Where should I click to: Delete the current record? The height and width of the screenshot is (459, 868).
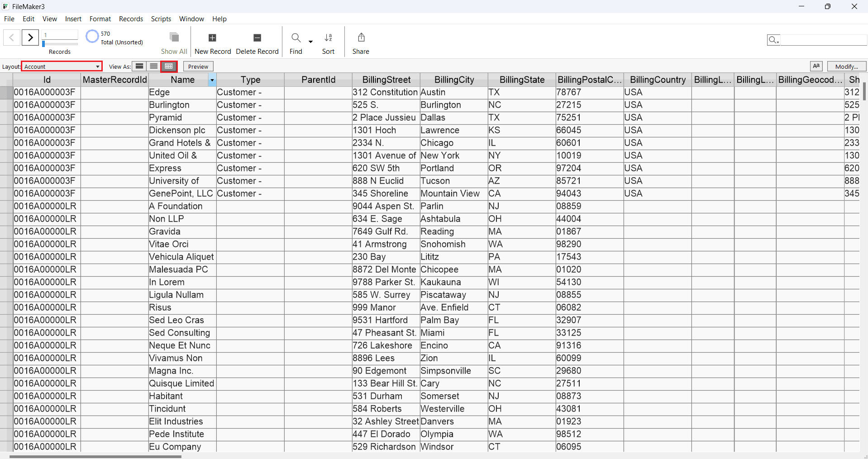click(x=257, y=42)
